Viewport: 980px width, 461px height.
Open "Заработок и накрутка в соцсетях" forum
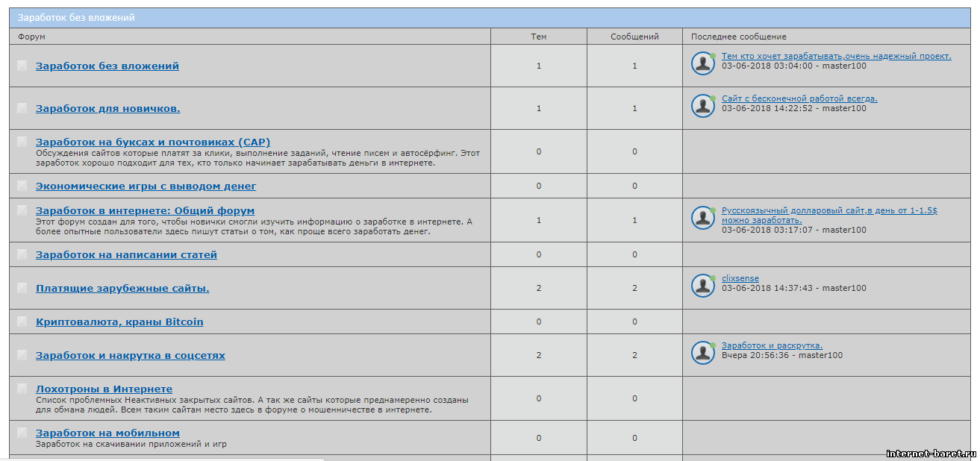click(130, 355)
